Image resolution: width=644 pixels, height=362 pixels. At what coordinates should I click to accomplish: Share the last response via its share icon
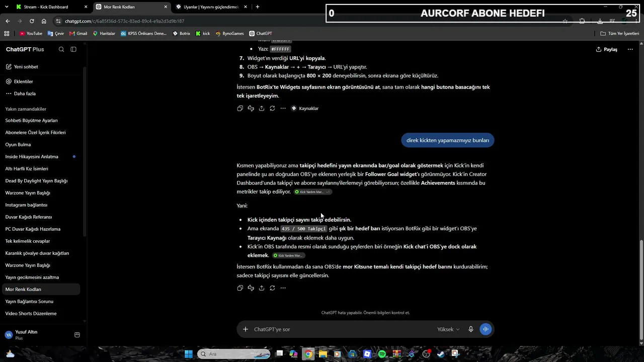coord(262,288)
